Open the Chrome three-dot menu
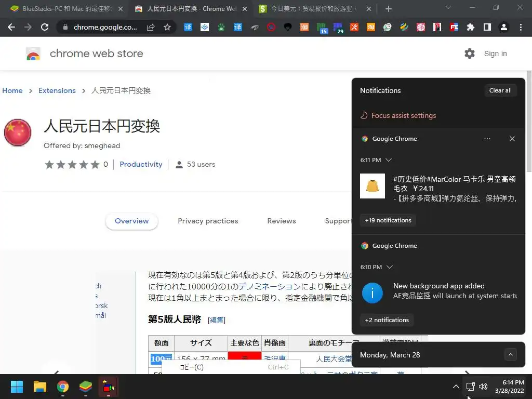Viewport: 532px width, 399px height. point(521,27)
